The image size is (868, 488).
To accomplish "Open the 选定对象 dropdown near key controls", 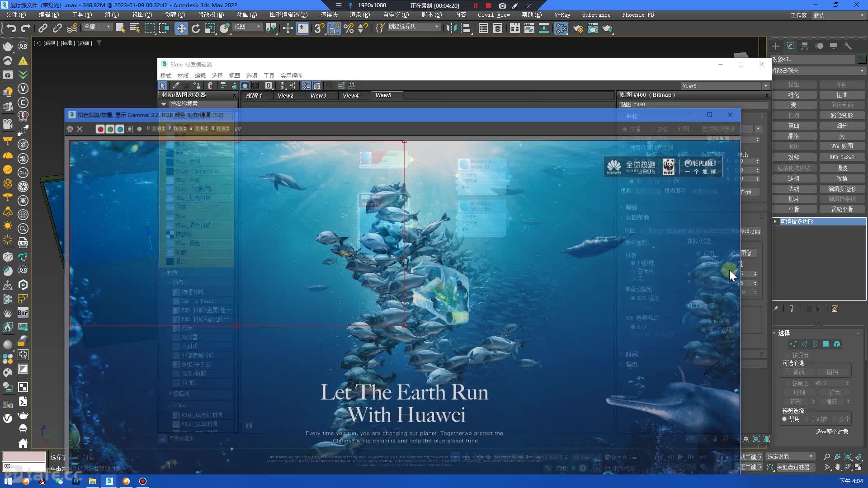I will 790,456.
